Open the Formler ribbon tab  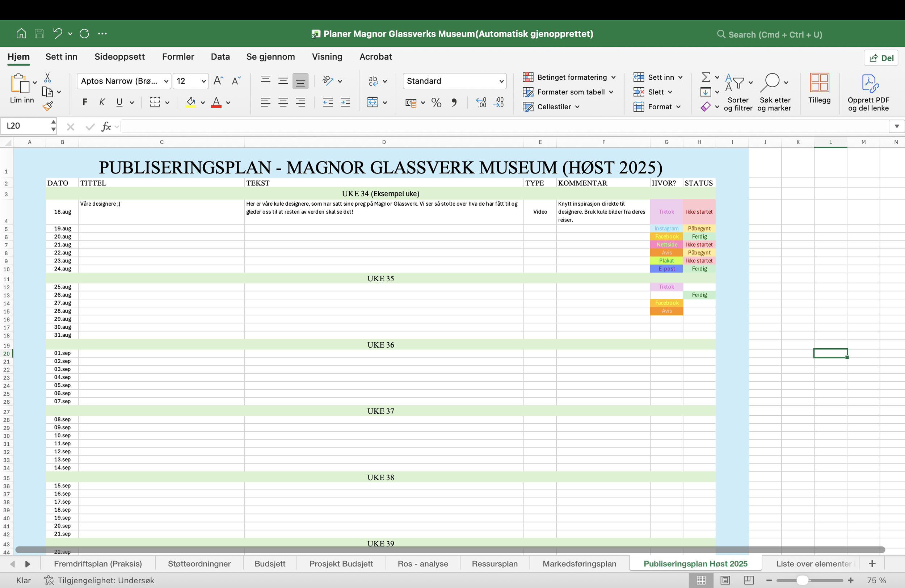tap(178, 57)
